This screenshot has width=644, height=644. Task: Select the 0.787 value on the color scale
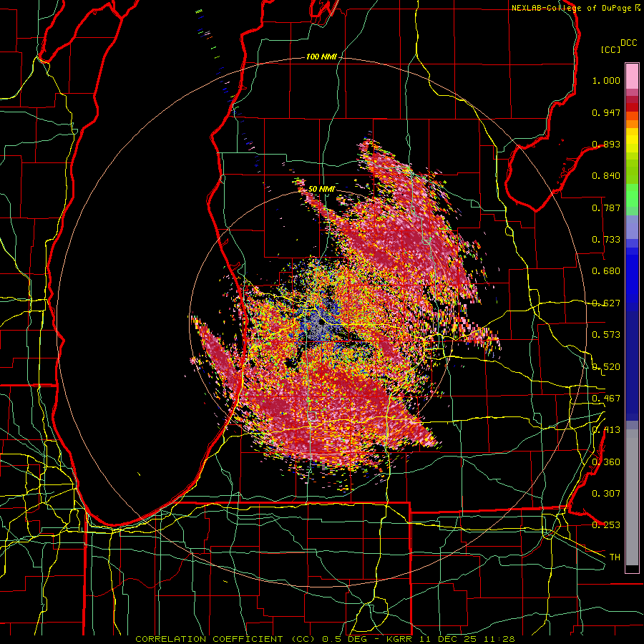tap(606, 208)
